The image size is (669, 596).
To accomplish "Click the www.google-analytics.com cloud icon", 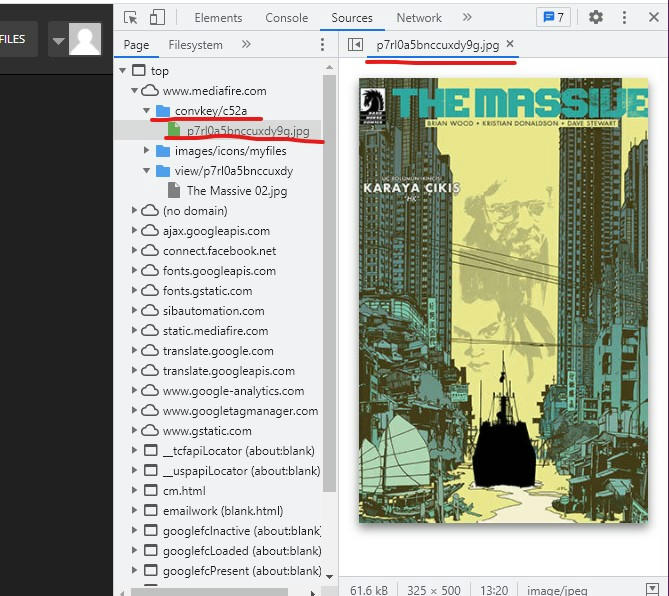I will [x=150, y=391].
